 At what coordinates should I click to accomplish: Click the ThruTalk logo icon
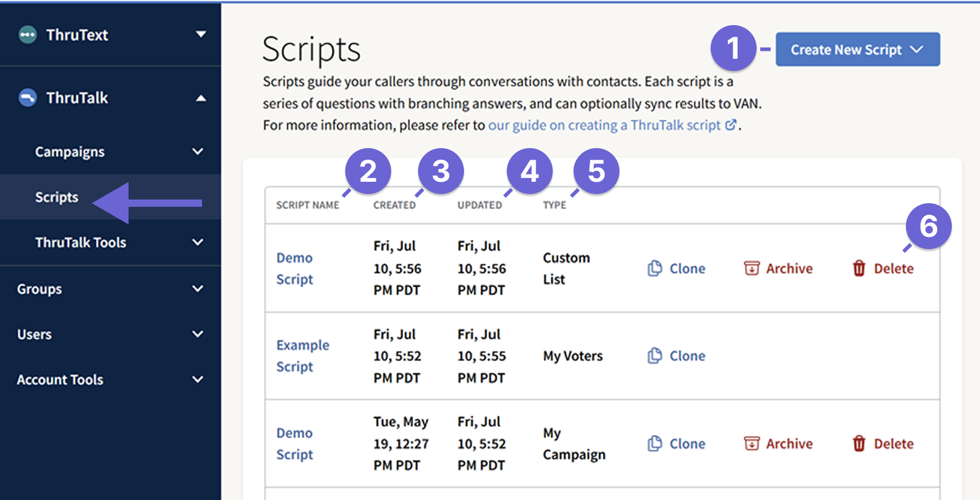click(x=28, y=98)
